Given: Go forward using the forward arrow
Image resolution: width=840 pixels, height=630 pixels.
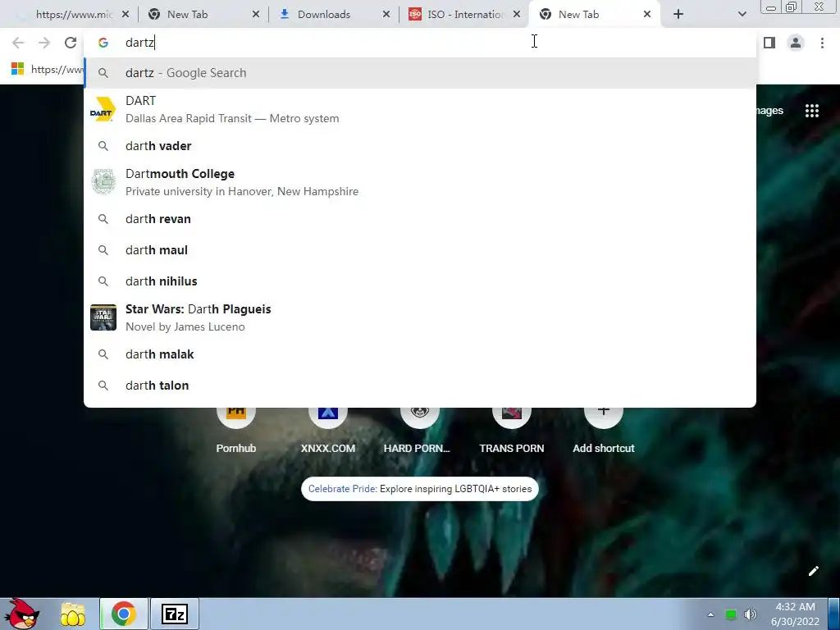Looking at the screenshot, I should point(44,43).
